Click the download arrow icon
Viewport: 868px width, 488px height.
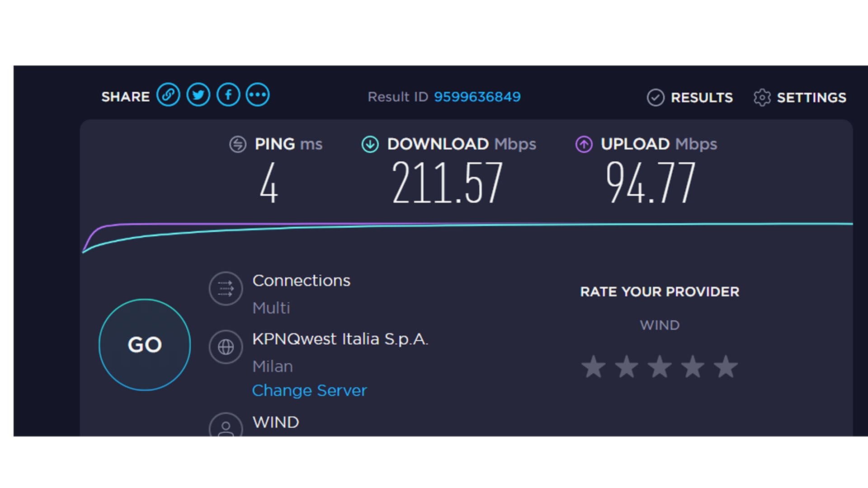point(370,145)
